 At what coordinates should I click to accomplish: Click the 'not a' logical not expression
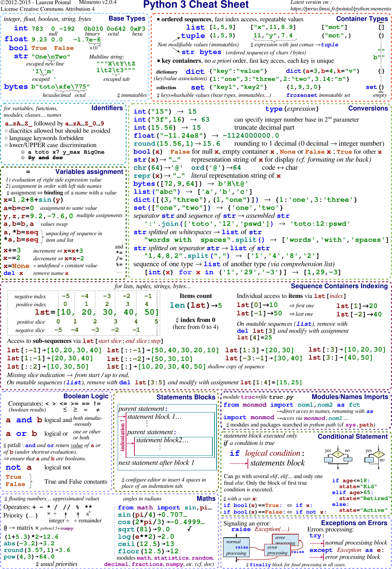click(x=19, y=467)
